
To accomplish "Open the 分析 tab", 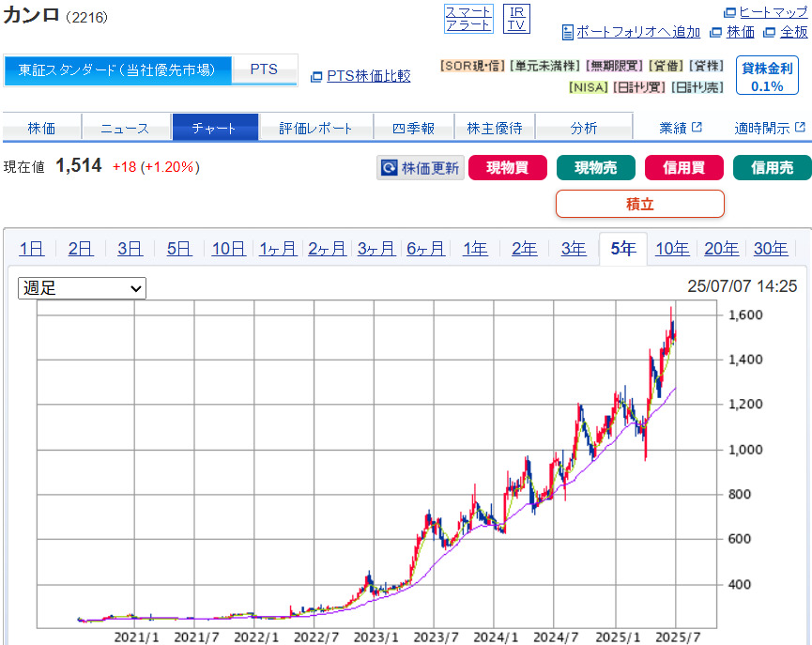I will point(584,128).
